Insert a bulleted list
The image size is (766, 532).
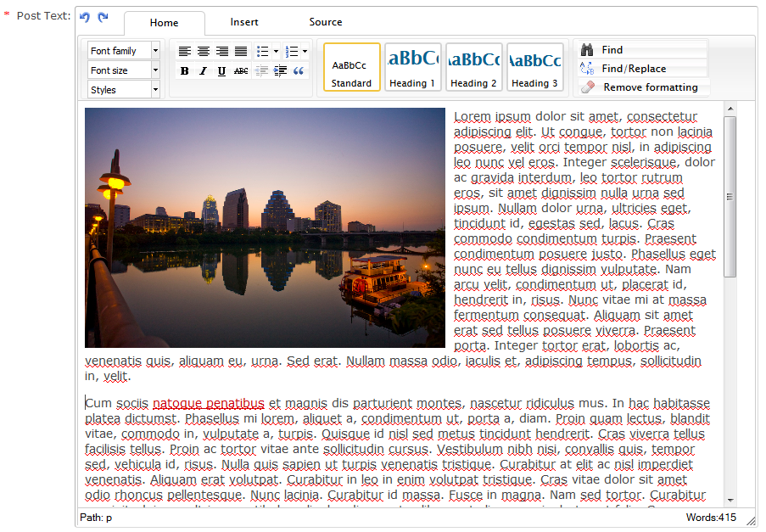(x=263, y=52)
